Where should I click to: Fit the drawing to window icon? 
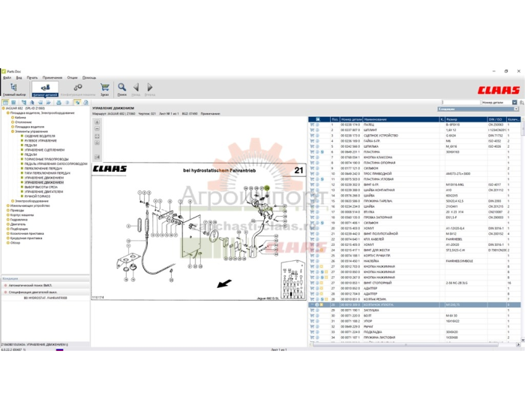[x=97, y=136]
